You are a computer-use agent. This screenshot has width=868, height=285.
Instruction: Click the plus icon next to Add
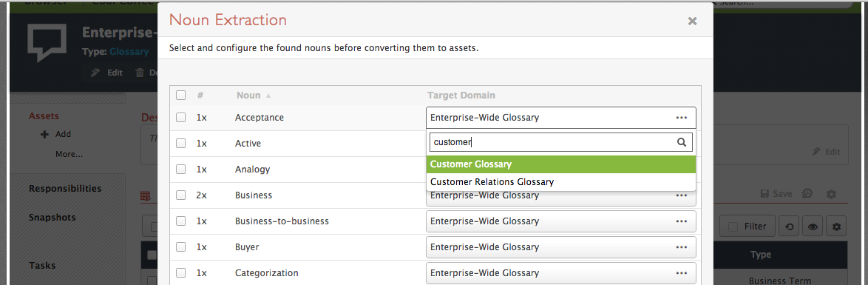[45, 134]
